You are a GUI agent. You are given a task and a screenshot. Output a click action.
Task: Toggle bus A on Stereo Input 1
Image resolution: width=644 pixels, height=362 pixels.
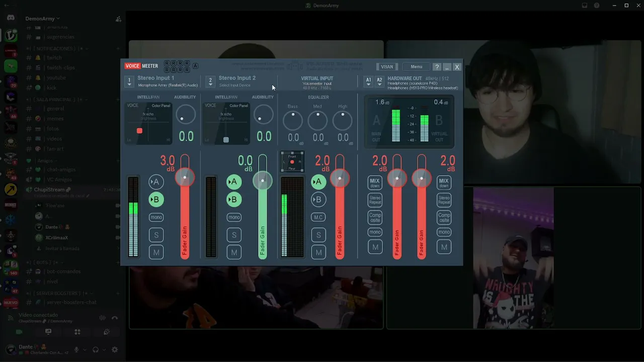[156, 182]
